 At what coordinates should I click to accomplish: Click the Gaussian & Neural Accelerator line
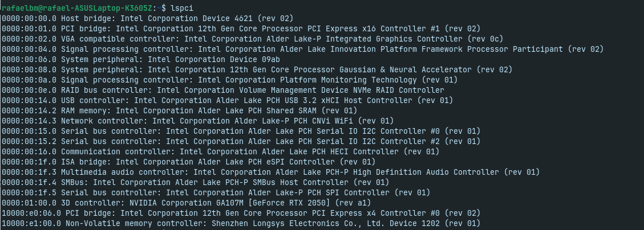coord(257,69)
